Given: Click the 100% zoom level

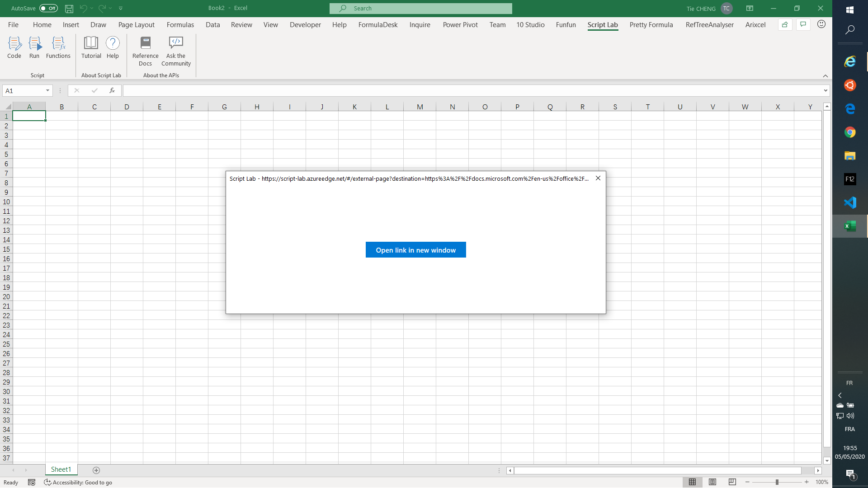Looking at the screenshot, I should [x=821, y=482].
